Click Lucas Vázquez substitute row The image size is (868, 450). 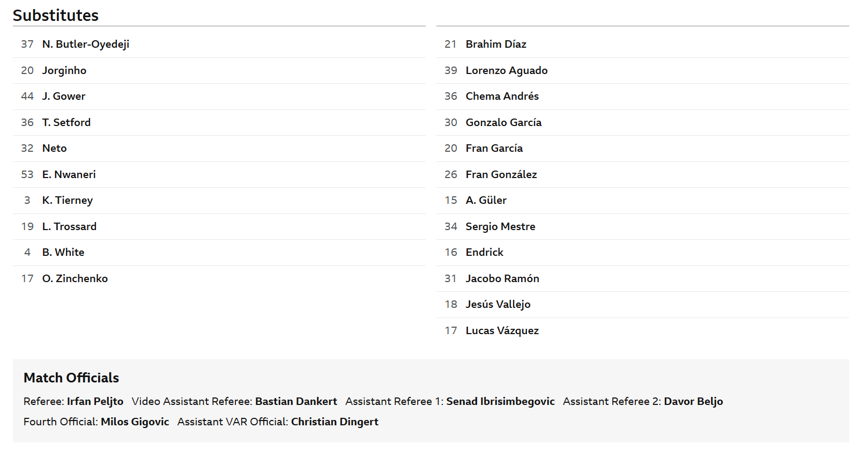(643, 331)
